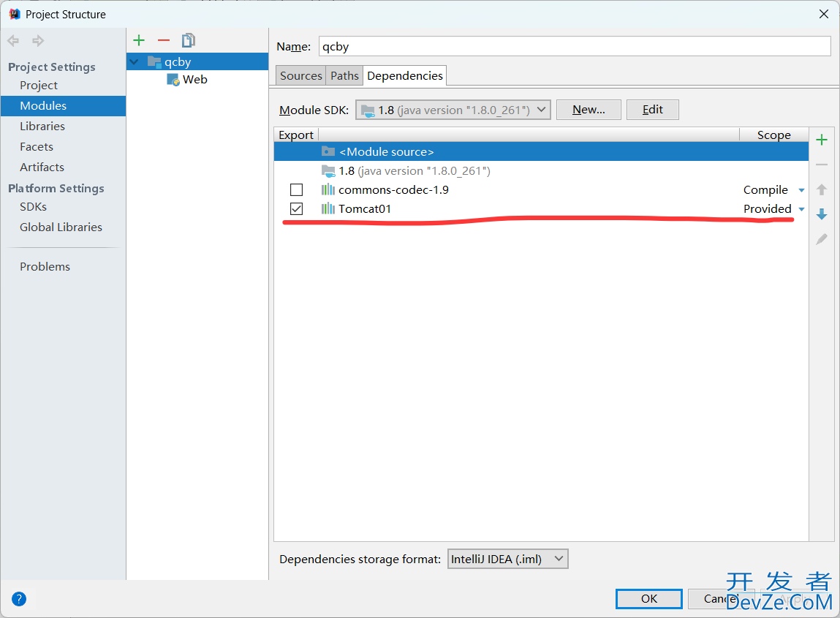Switch to the Sources tab
Screen dimensions: 840x618
[300, 75]
